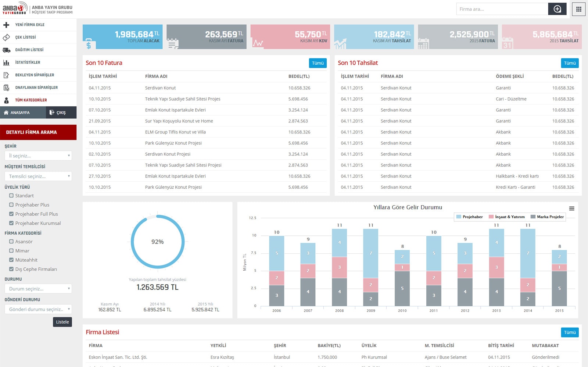Enable the Standart membership checkbox
The image size is (588, 367).
click(x=11, y=196)
